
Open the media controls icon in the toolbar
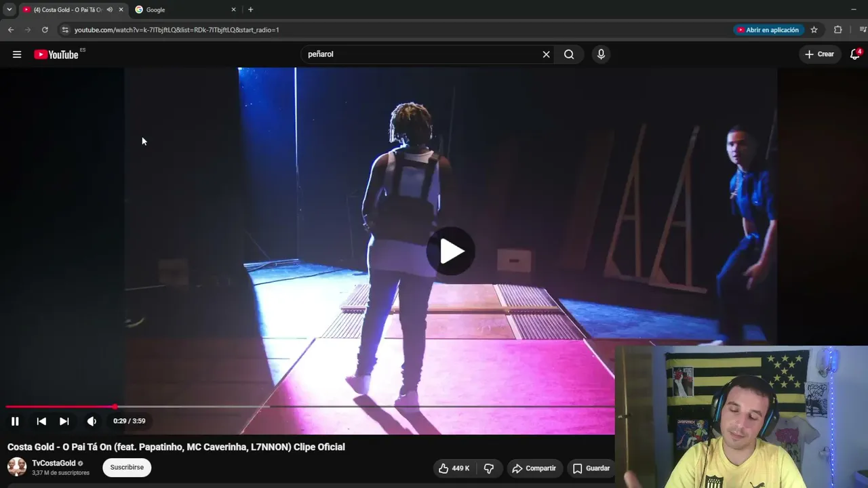click(x=863, y=30)
